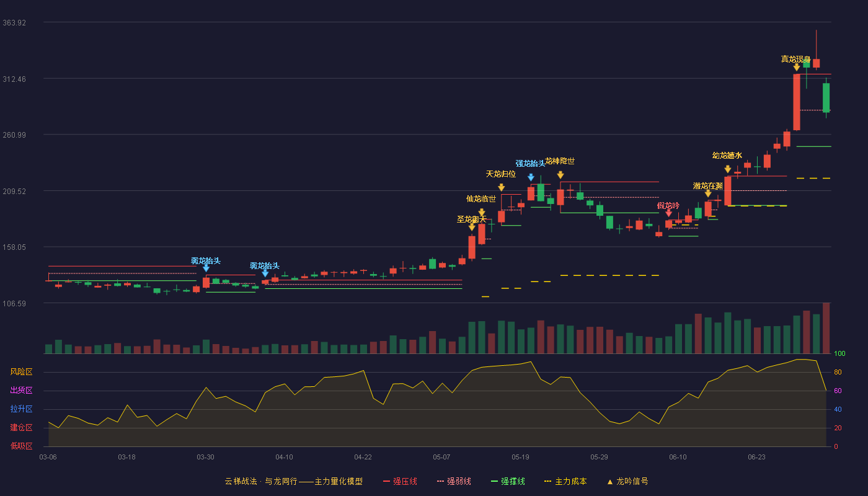Click the red 0 indicator scale value
868x496 pixels.
coord(836,446)
